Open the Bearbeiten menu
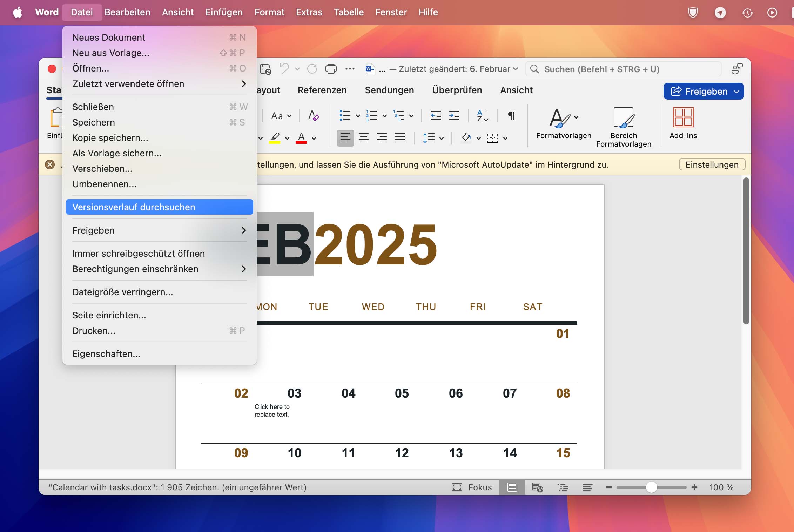The image size is (794, 532). tap(127, 12)
